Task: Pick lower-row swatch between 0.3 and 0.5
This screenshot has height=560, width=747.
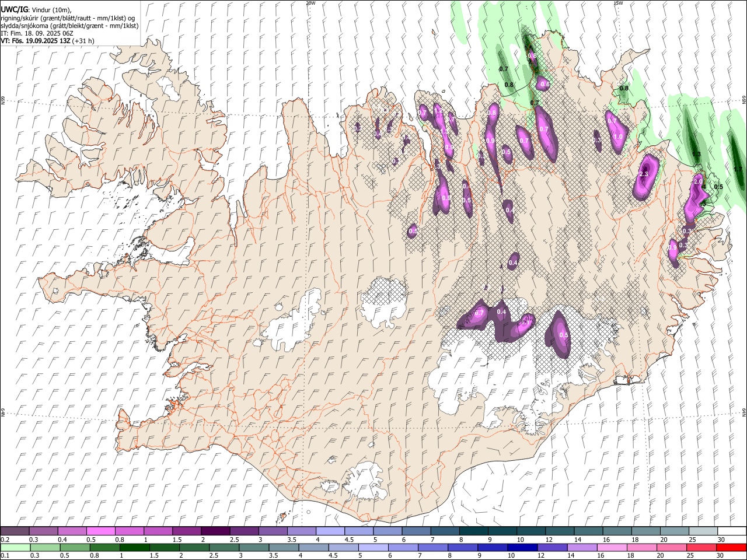Action: pyautogui.click(x=45, y=547)
